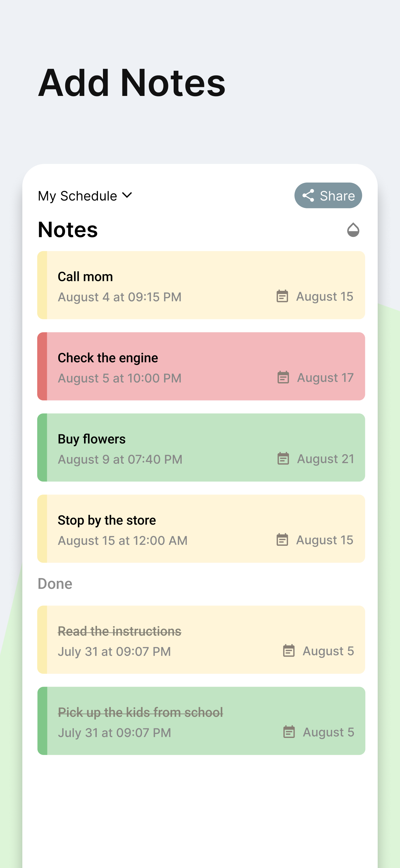
Task: Select the Buy flowers note
Action: (x=201, y=447)
